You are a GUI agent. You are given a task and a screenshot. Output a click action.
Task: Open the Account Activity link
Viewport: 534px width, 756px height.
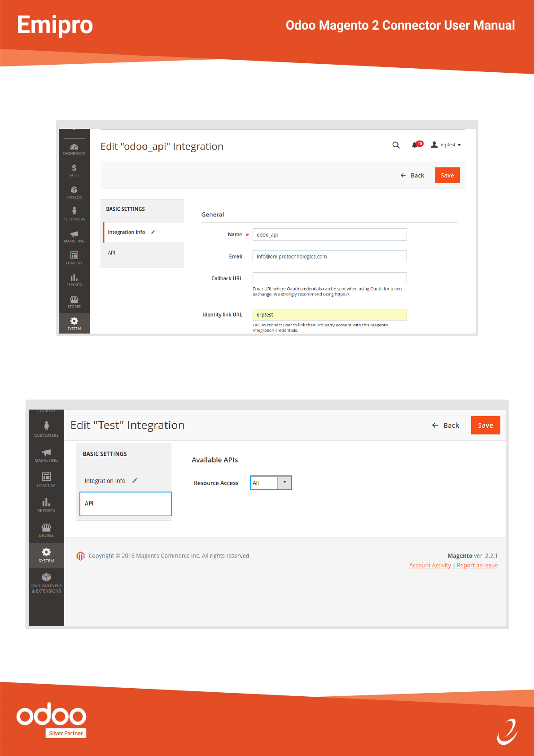[430, 566]
